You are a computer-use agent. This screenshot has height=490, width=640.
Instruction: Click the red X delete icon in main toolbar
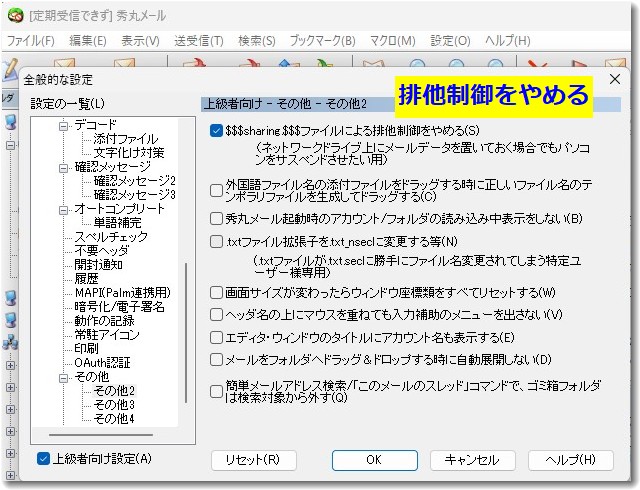(x=537, y=64)
